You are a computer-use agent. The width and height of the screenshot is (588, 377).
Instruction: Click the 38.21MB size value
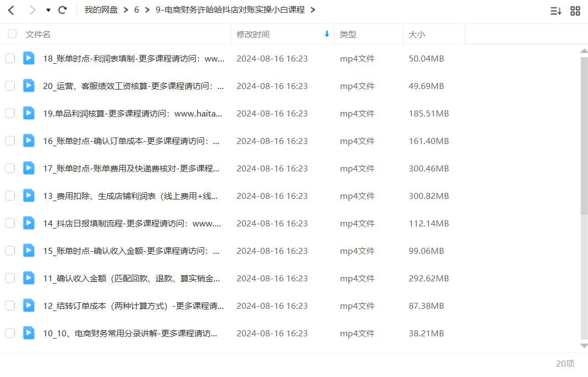click(x=426, y=334)
